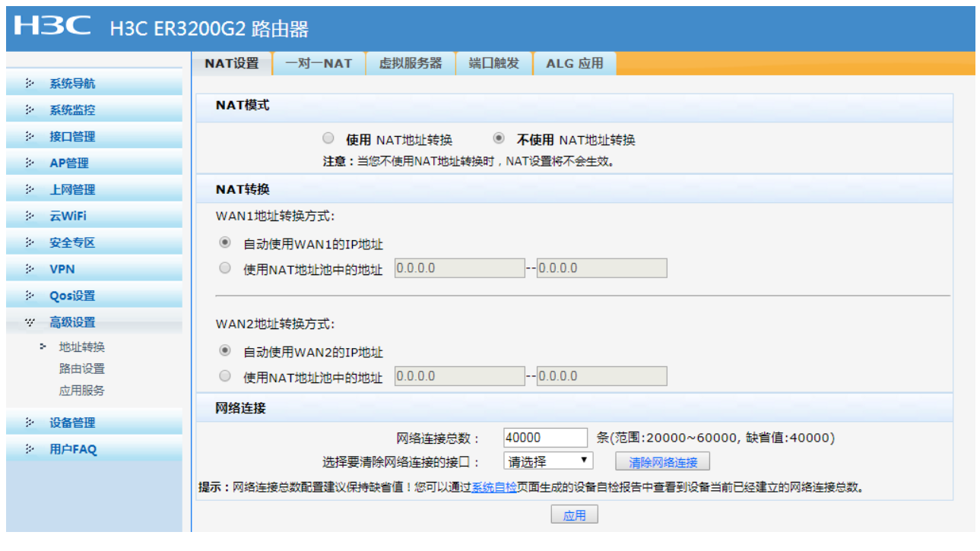Image resolution: width=980 pixels, height=551 pixels.
Task: Open the 请选择 interface dropdown
Action: coord(548,461)
